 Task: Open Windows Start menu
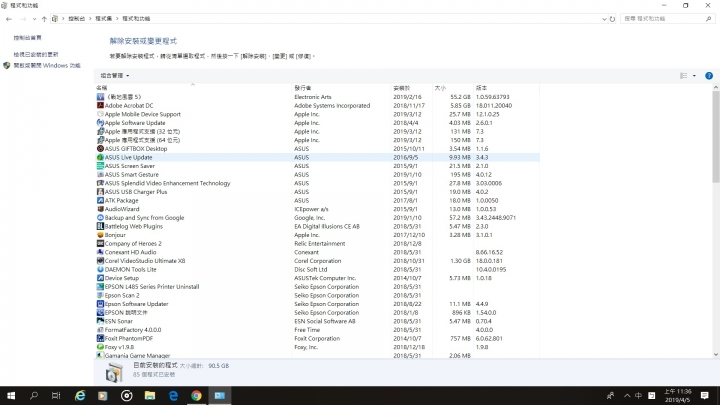point(11,395)
